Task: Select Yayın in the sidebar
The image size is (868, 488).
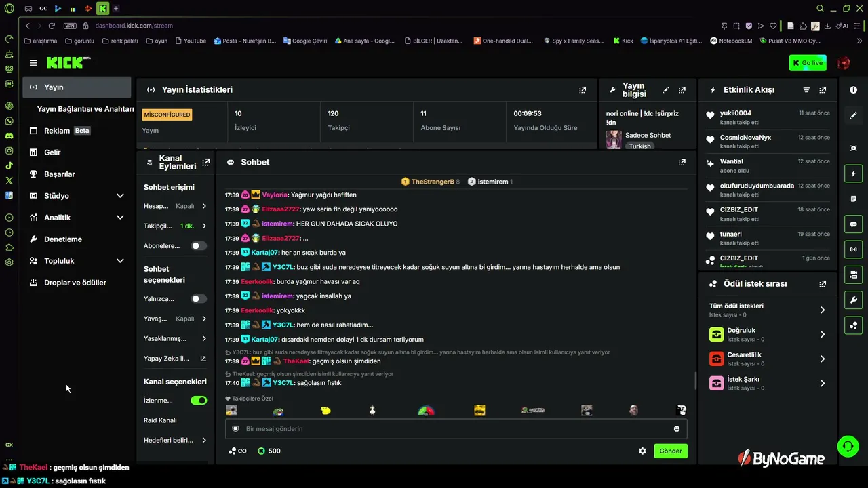Action: click(77, 87)
